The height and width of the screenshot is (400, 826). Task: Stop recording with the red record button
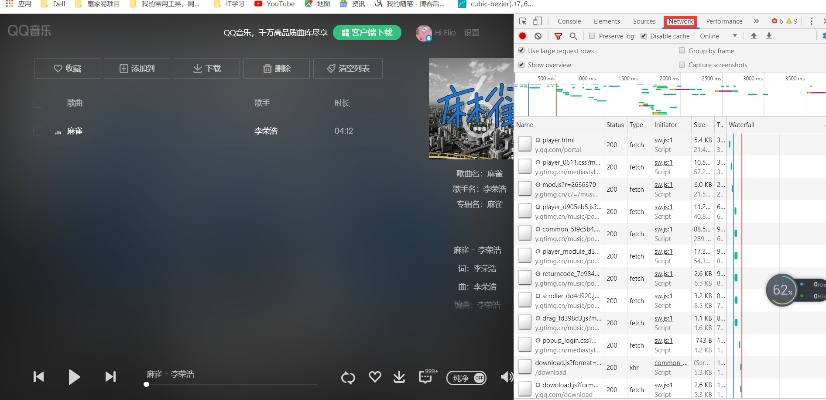[523, 36]
